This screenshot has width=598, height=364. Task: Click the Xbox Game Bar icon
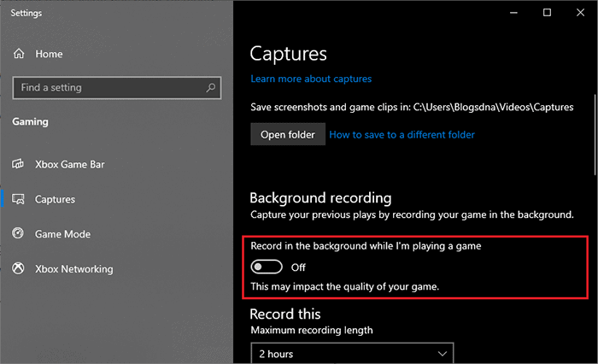18,164
